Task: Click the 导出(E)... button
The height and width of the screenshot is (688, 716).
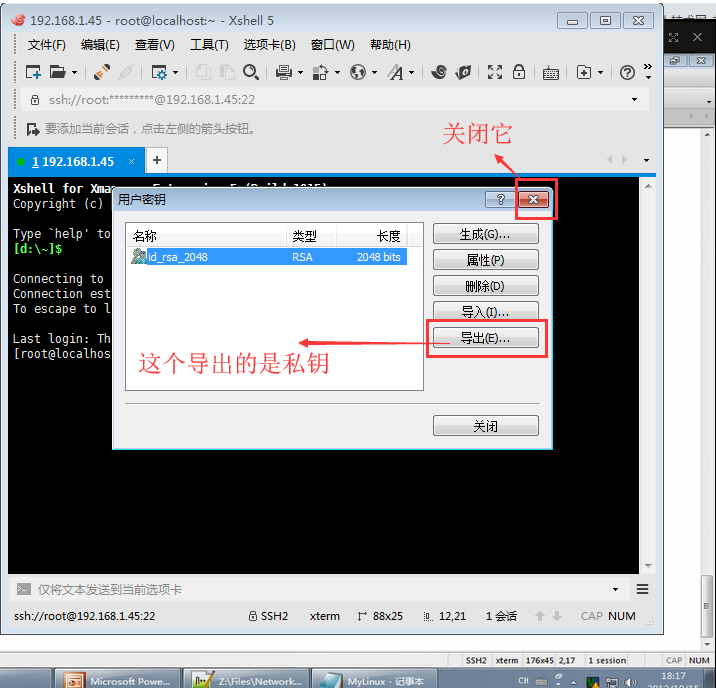Action: coord(485,338)
